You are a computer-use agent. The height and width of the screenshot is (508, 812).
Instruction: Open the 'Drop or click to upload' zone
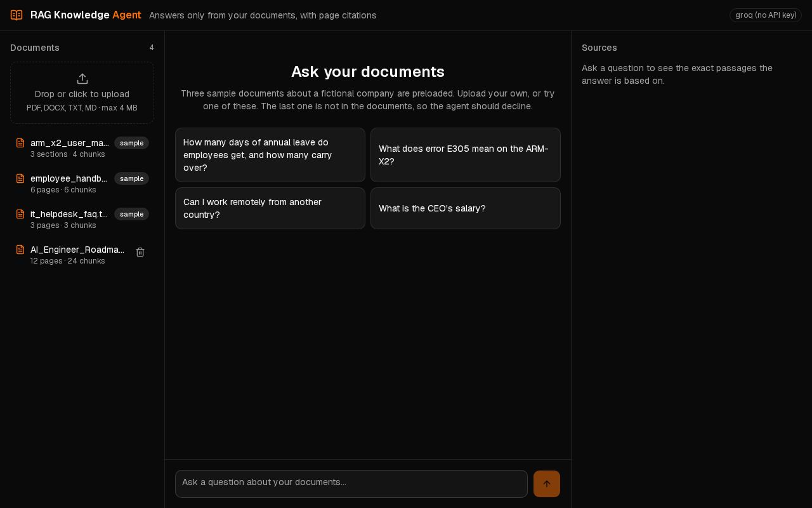(x=82, y=93)
